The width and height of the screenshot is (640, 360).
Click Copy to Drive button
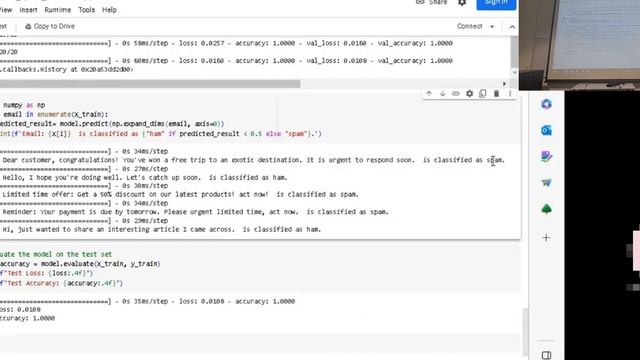point(50,26)
